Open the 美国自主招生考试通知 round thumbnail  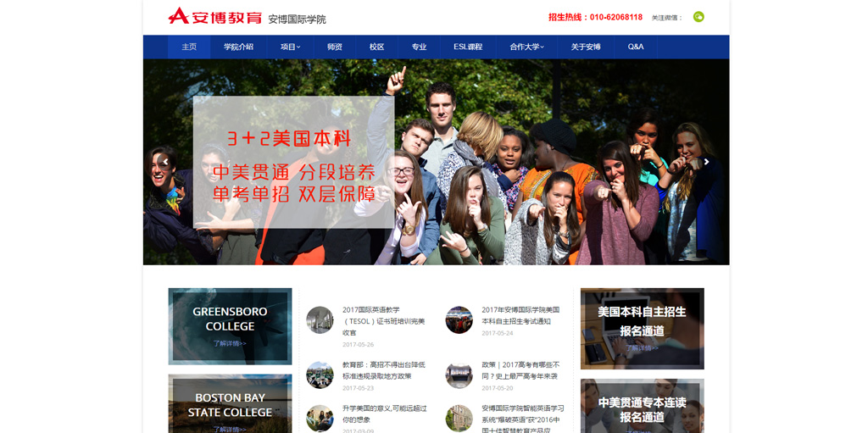[x=459, y=320]
